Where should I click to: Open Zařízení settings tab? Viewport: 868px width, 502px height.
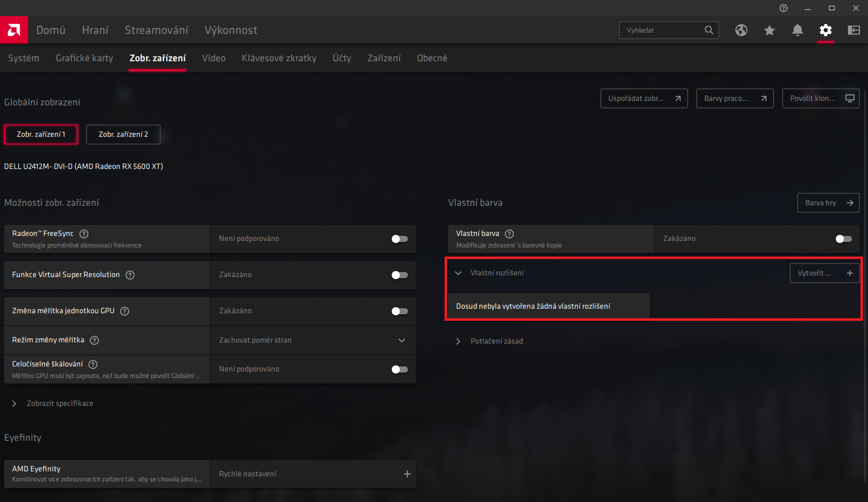[x=384, y=58]
